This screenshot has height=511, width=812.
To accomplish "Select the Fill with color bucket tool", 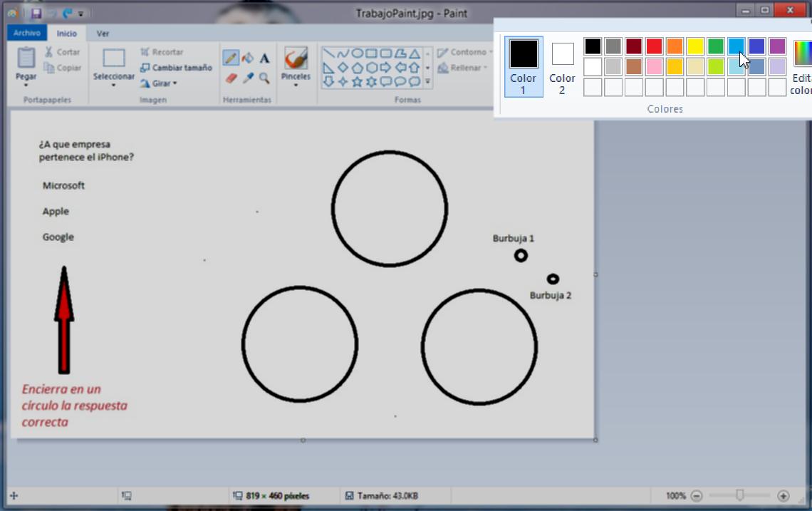I will 248,58.
